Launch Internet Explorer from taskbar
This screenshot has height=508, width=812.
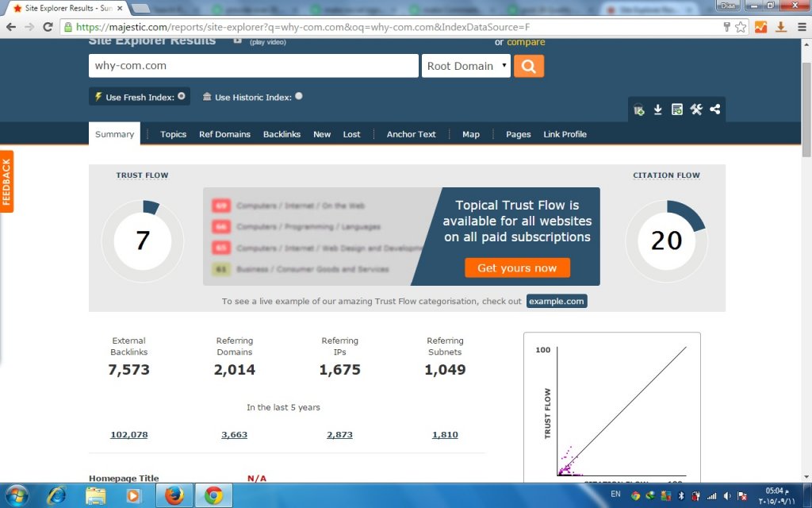[56, 496]
